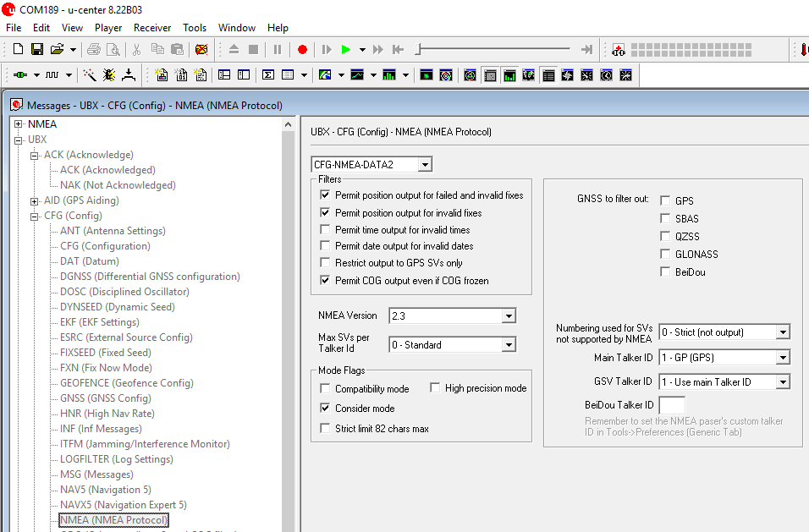Enable Permit time output for invalid times
809x532 pixels.
[x=326, y=230]
